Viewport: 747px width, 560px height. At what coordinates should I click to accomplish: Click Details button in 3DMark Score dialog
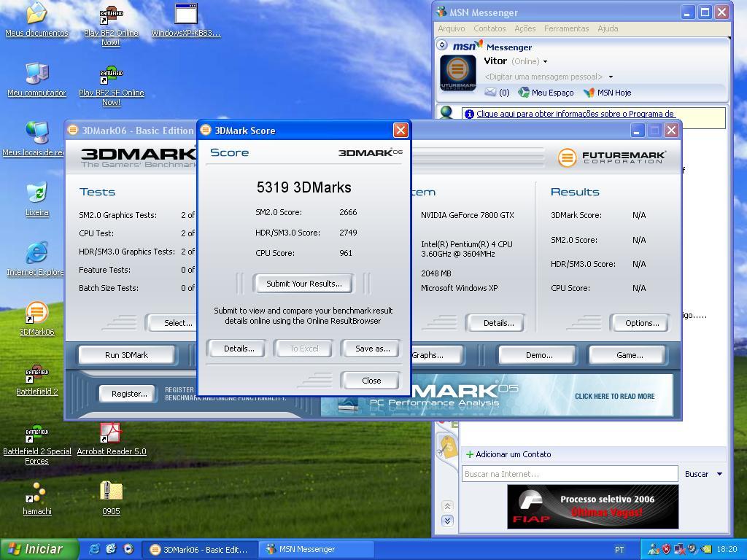pos(239,349)
